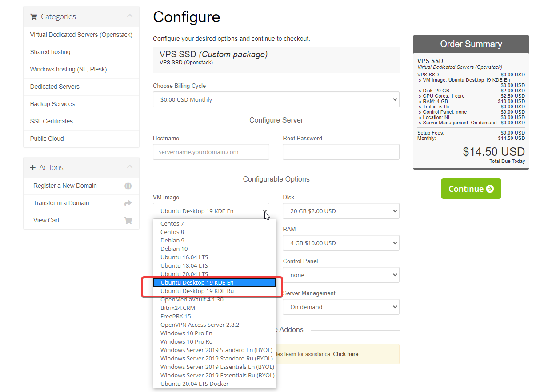Click the globe icon beside Register a New Domain
Image resolution: width=556 pixels, height=392 pixels.
point(128,186)
